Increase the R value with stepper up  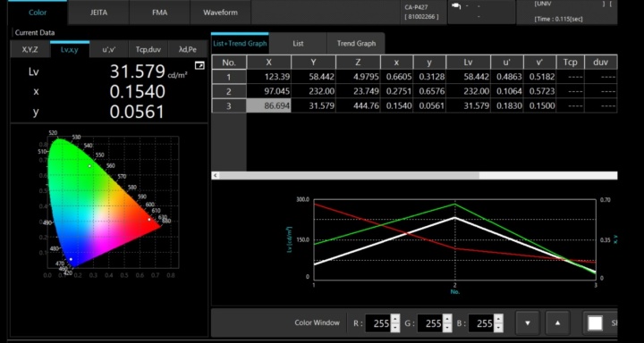point(394,319)
